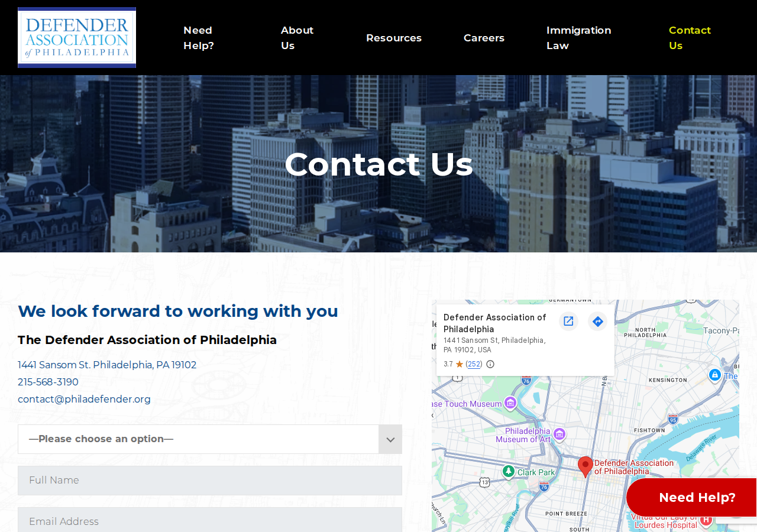Open the Resources menu item
This screenshot has width=757, height=532.
(394, 38)
